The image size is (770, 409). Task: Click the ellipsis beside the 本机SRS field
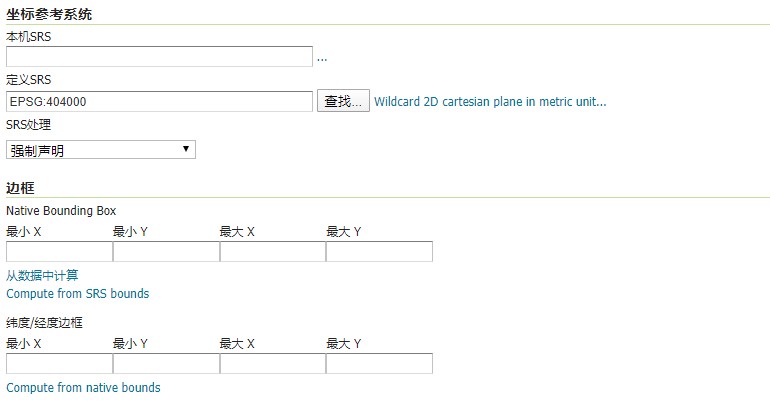(322, 58)
